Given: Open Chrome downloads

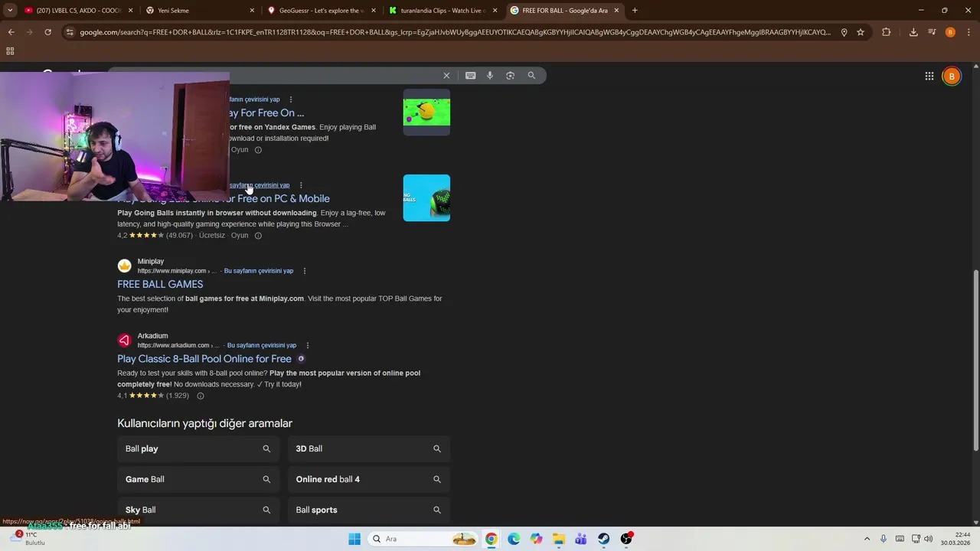Looking at the screenshot, I should (913, 32).
